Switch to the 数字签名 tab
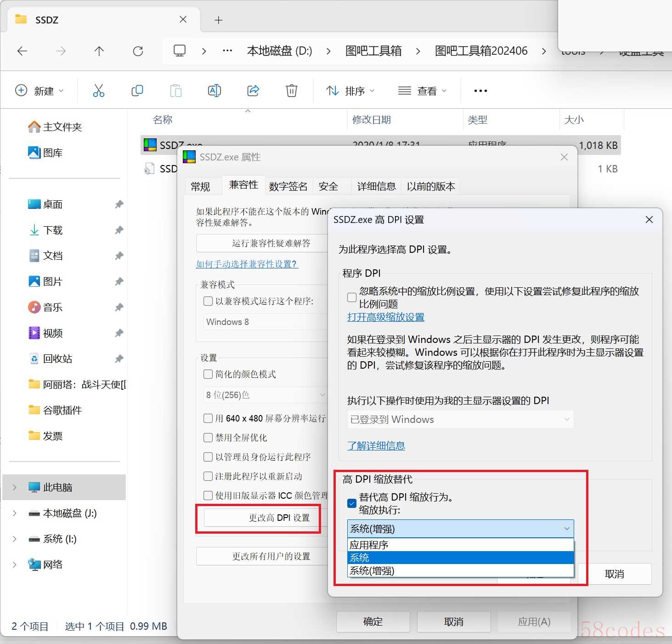Screen dimensions: 672x644 (x=288, y=186)
